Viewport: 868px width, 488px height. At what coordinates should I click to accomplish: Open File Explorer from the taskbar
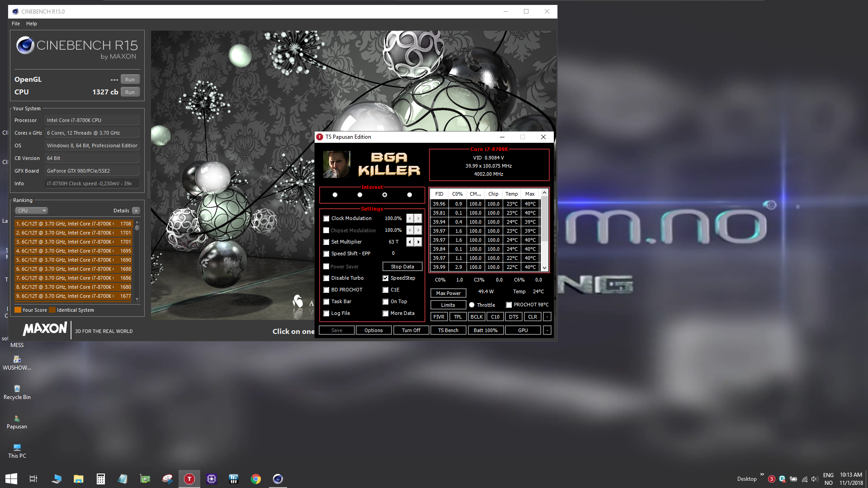click(79, 479)
